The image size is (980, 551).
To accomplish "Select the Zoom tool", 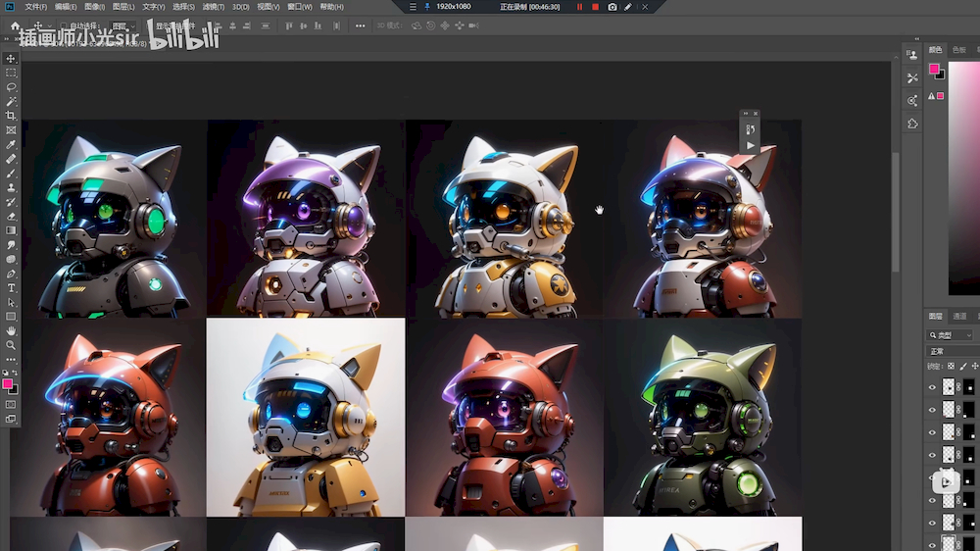I will tap(11, 345).
